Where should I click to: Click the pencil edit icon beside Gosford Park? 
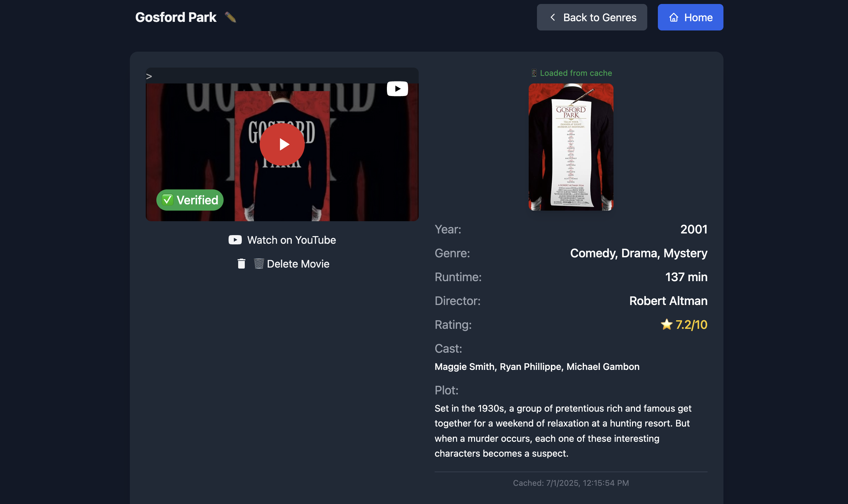pyautogui.click(x=230, y=17)
